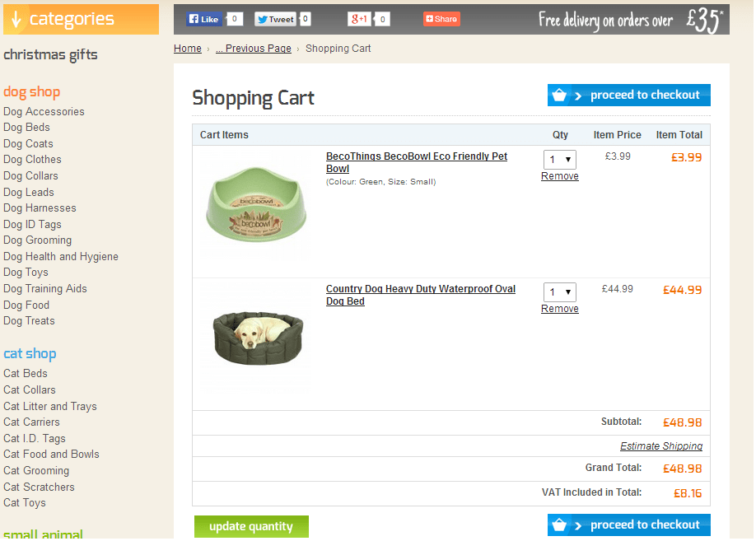Remove the BecoBowl from cart
The width and height of the screenshot is (756, 541).
(x=559, y=176)
